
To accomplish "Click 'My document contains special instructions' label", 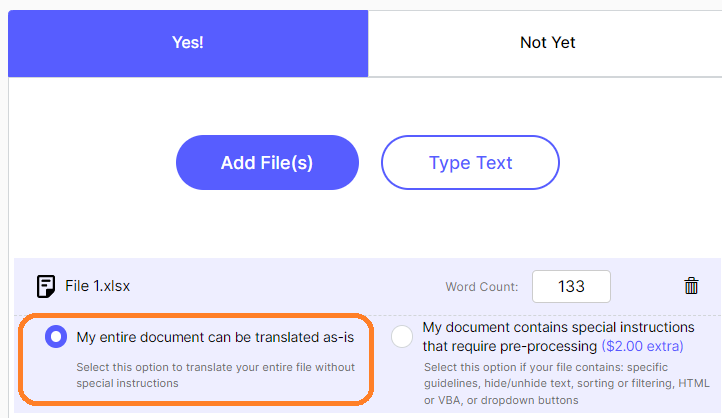I will (558, 327).
